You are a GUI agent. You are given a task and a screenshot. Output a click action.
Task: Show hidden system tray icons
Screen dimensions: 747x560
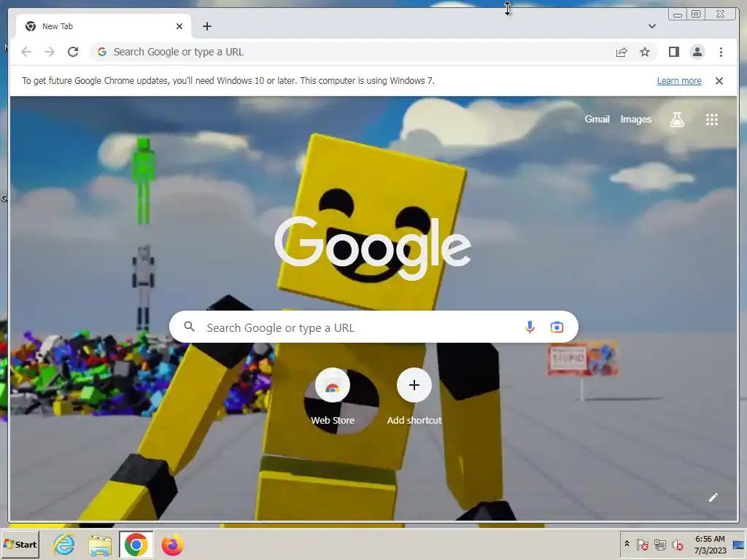coord(627,544)
